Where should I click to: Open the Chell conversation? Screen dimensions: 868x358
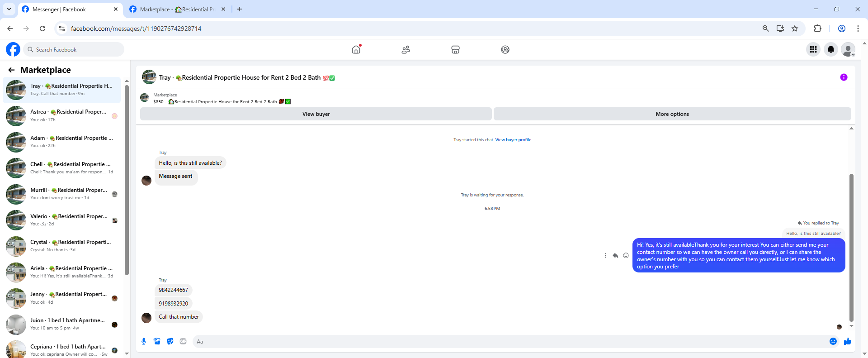pyautogui.click(x=62, y=168)
